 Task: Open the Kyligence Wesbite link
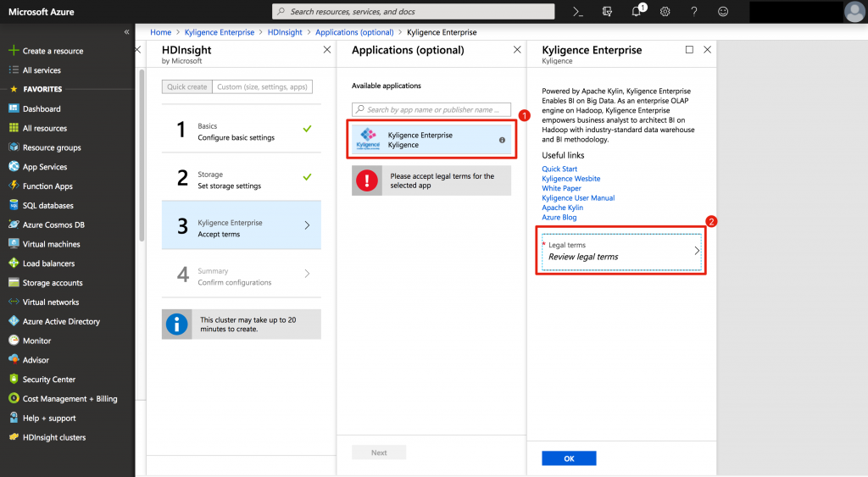click(x=570, y=179)
